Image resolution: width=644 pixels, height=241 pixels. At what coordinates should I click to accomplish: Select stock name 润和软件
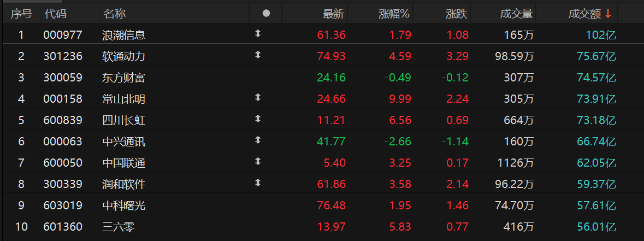(x=123, y=184)
